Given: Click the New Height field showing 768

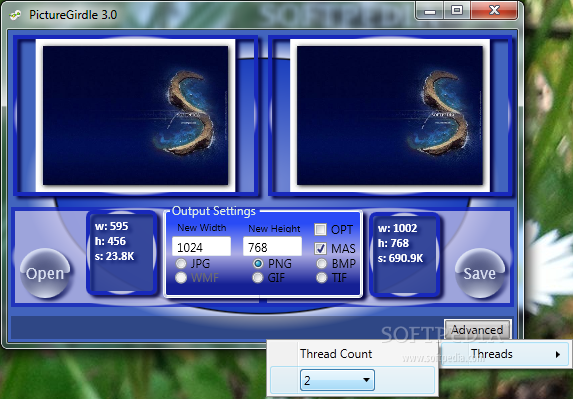Looking at the screenshot, I should [x=272, y=247].
